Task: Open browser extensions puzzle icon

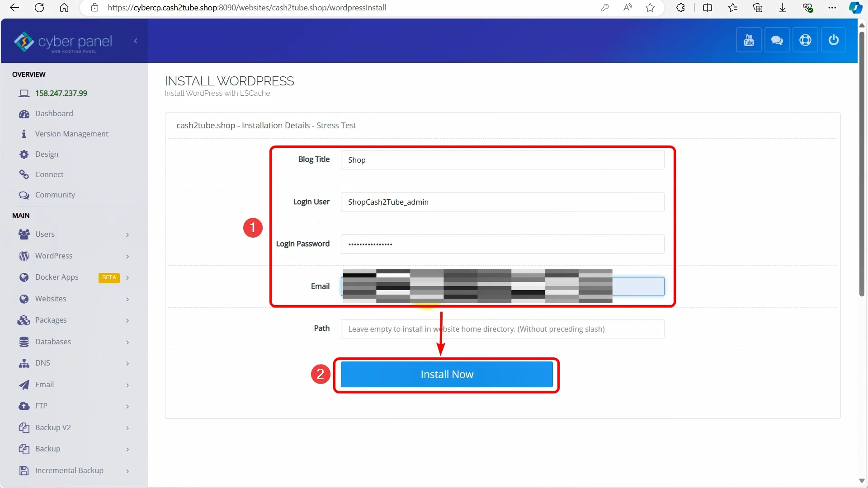Action: [x=680, y=8]
